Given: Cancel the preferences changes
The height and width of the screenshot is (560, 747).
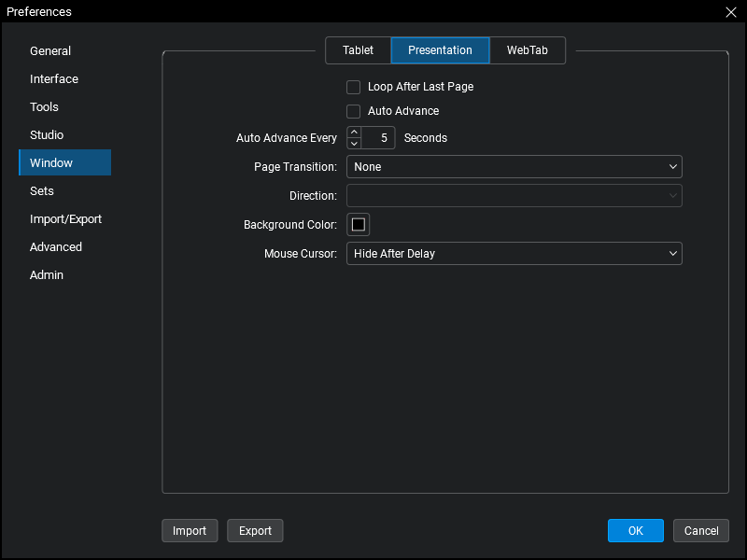Looking at the screenshot, I should tap(700, 530).
